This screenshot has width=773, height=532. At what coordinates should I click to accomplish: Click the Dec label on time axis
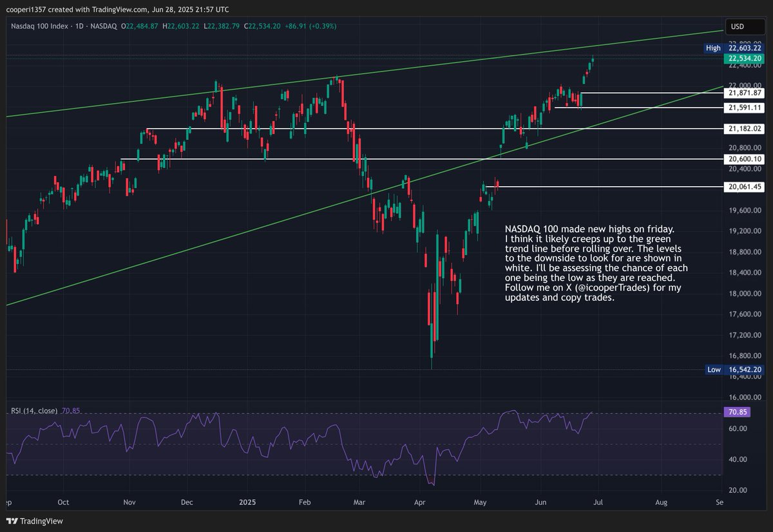click(187, 501)
